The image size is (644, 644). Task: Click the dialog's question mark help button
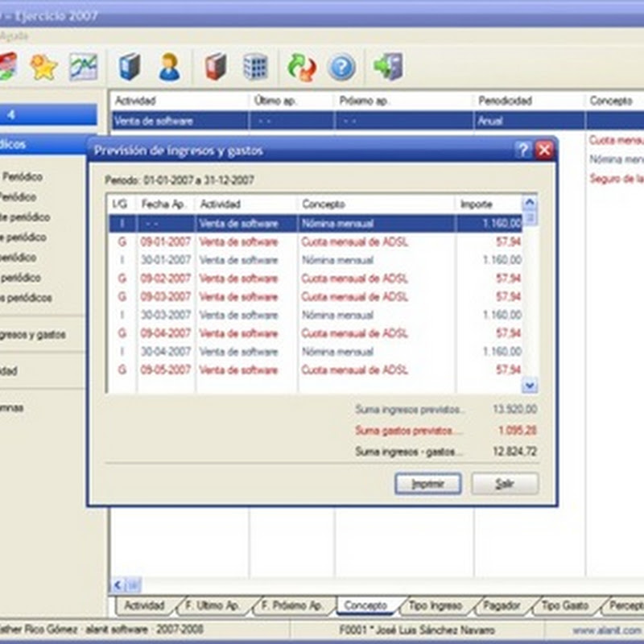[522, 150]
